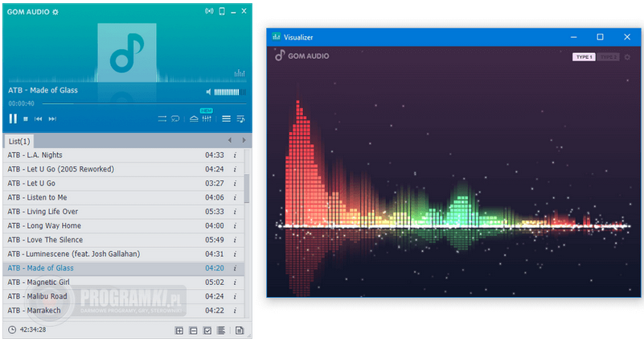Switch Visualizer to TYPE 1
Image resolution: width=644 pixels, height=343 pixels.
(x=584, y=56)
